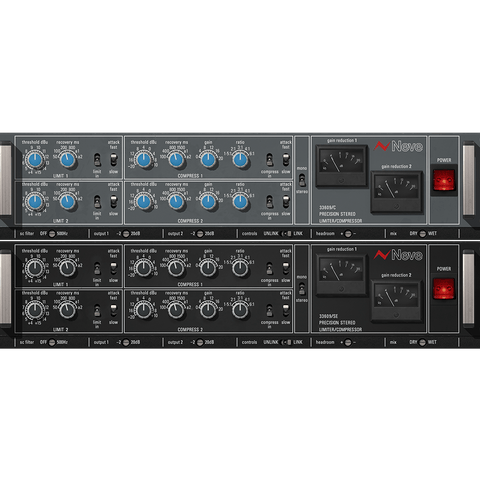Click the headroom knob under the grey unit
This screenshot has height=480, width=480.
(x=348, y=234)
